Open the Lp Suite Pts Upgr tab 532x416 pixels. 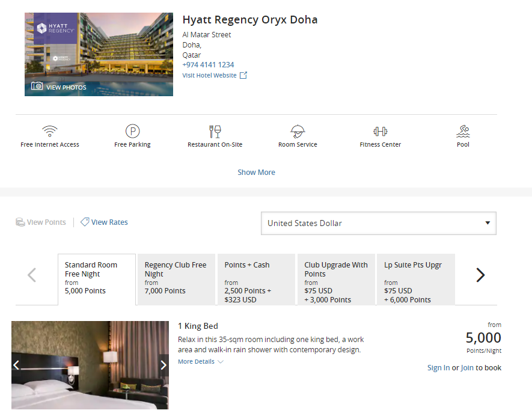(x=416, y=280)
